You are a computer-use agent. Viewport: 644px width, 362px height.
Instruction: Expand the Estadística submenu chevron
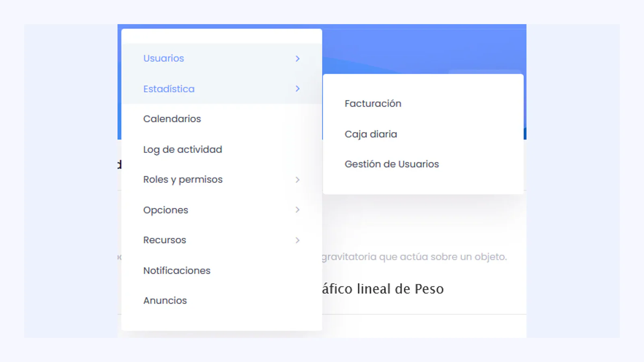click(x=297, y=88)
